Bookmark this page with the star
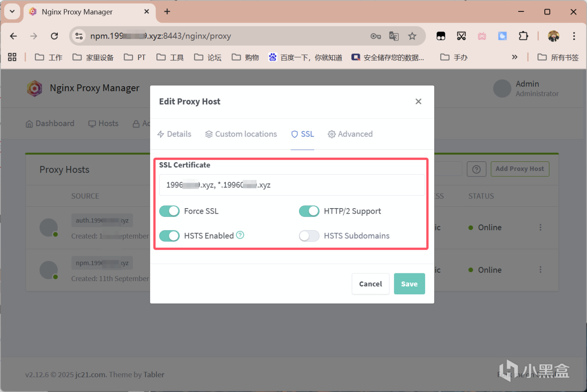 point(412,36)
